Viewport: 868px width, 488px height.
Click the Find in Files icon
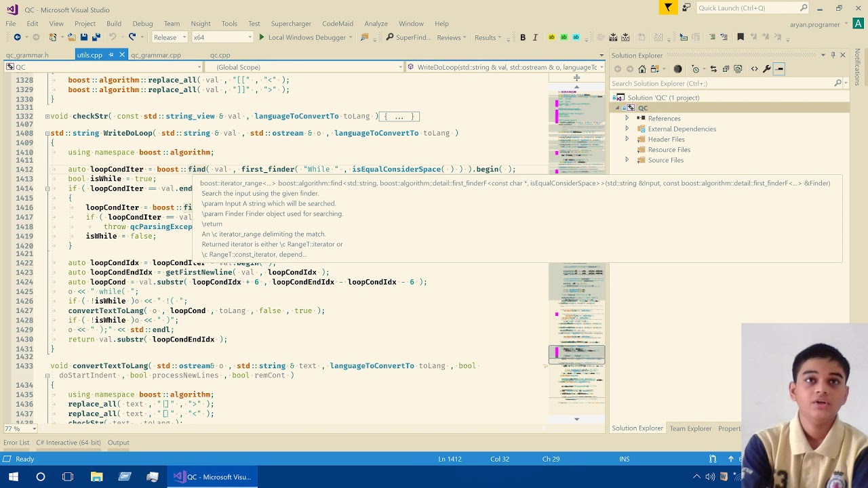(x=365, y=37)
